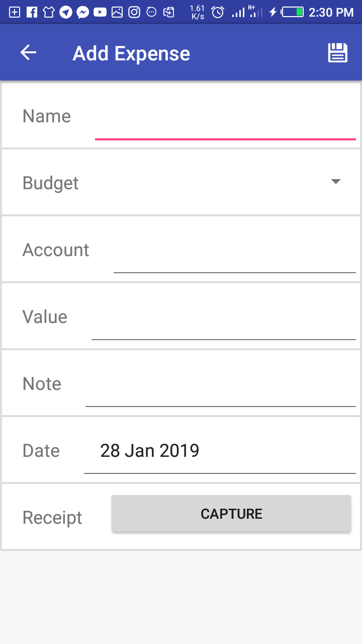Tap the YouTube notification icon
This screenshot has height=644, width=362.
[100, 12]
